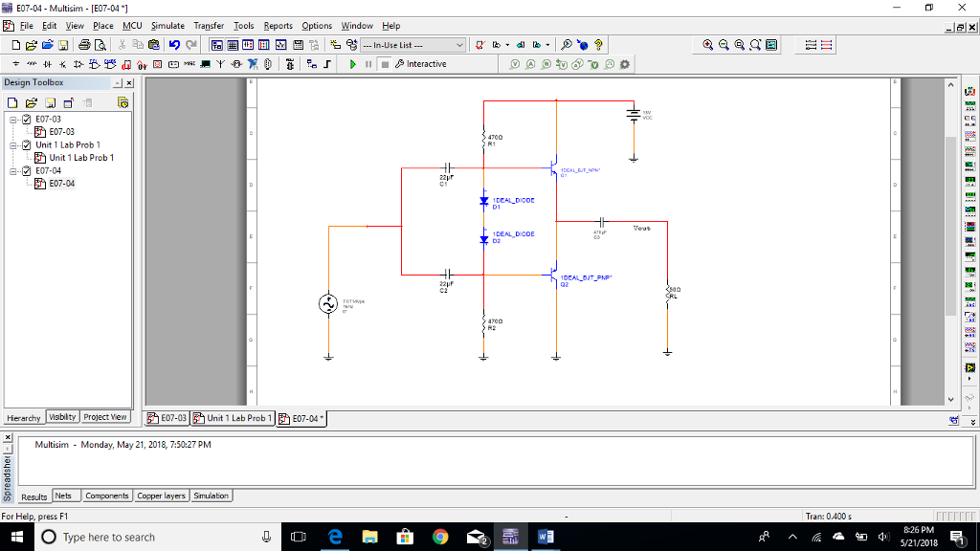The width and height of the screenshot is (980, 551).
Task: Toggle the E07-03 checkbox in the tree
Action: (26, 120)
